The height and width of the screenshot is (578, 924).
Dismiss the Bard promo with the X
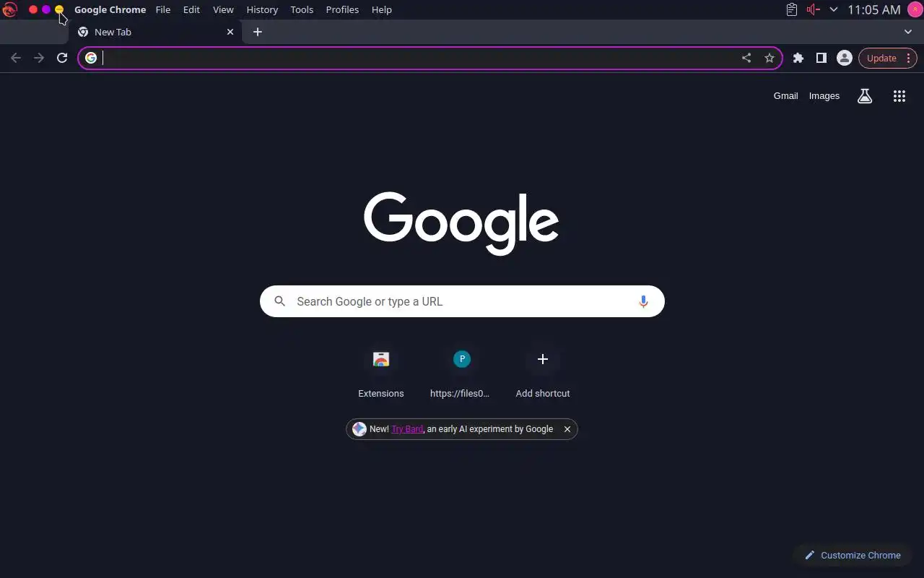(567, 429)
